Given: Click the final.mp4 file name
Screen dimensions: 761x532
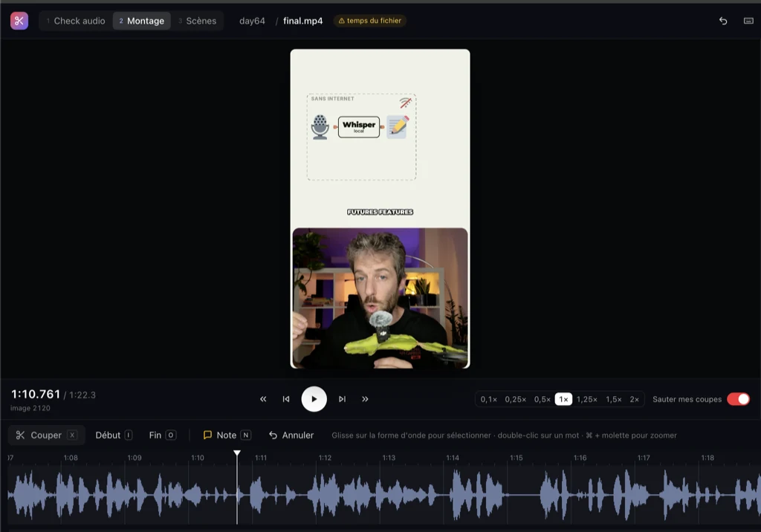Looking at the screenshot, I should coord(303,21).
